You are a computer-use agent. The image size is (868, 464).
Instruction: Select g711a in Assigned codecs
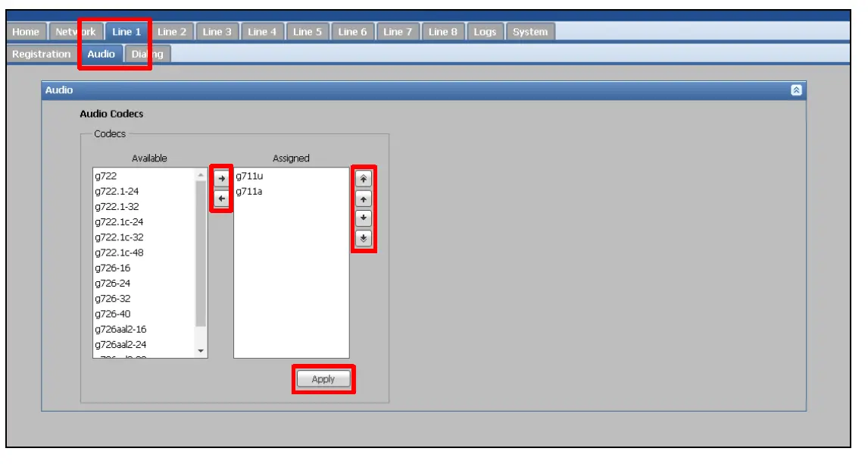[x=291, y=191]
